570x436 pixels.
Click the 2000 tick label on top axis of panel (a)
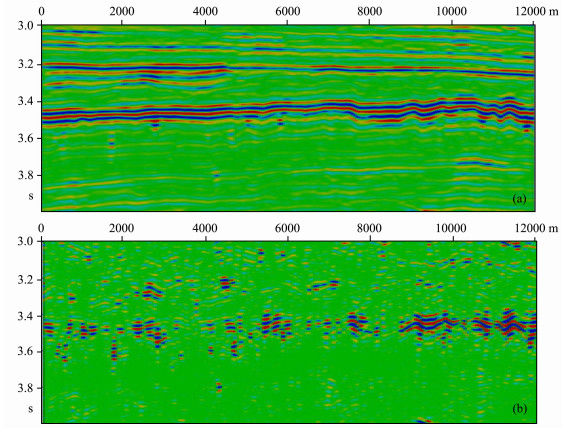(x=122, y=11)
